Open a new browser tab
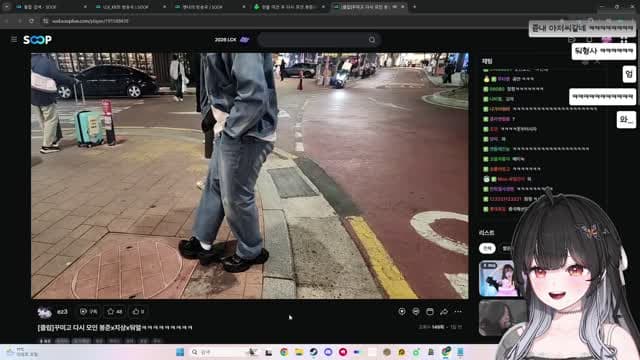This screenshot has height=360, width=640. tap(414, 7)
